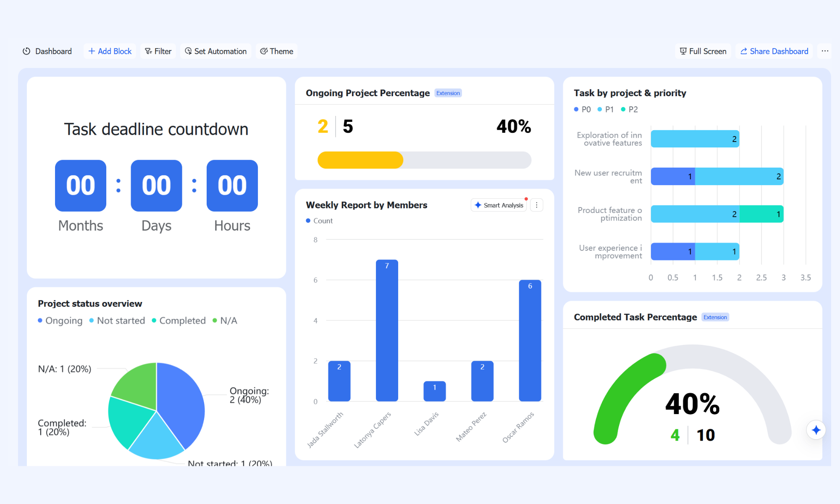Screen dimensions: 840x504
Task: Click the Add Block button
Action: 110,51
